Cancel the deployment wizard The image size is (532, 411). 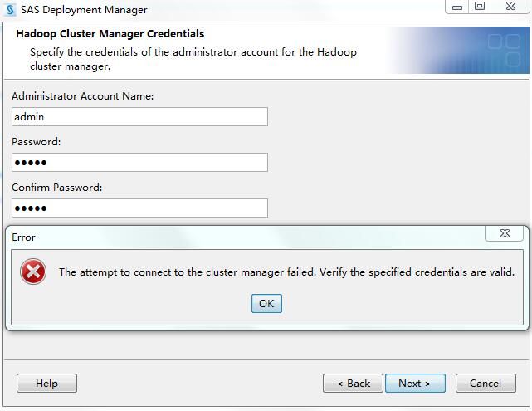pos(486,383)
